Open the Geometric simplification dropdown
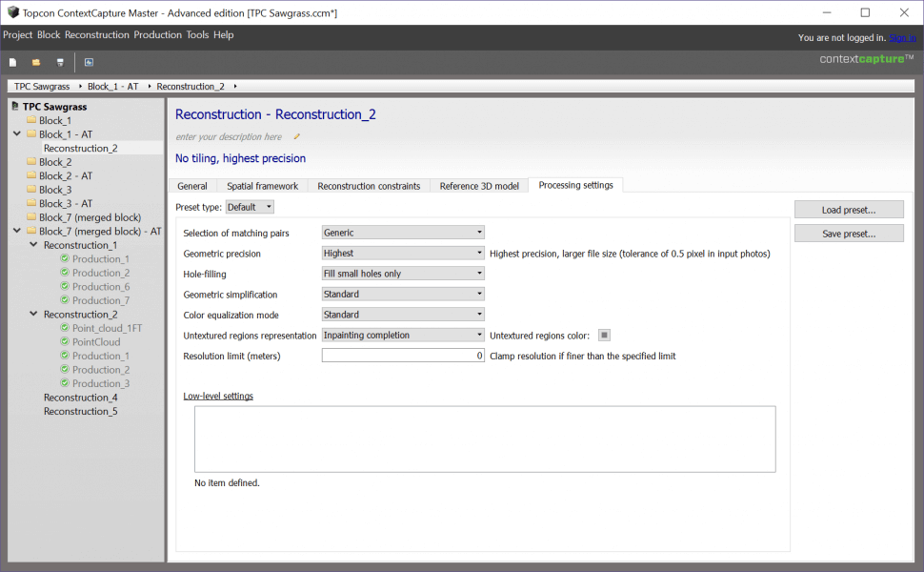This screenshot has height=572, width=924. [x=403, y=294]
